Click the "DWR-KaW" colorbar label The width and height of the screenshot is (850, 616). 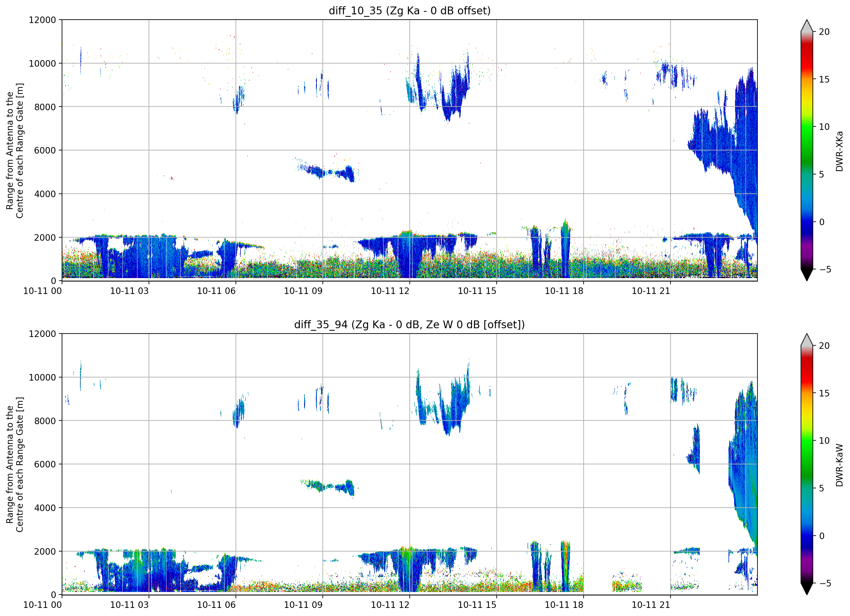(839, 465)
